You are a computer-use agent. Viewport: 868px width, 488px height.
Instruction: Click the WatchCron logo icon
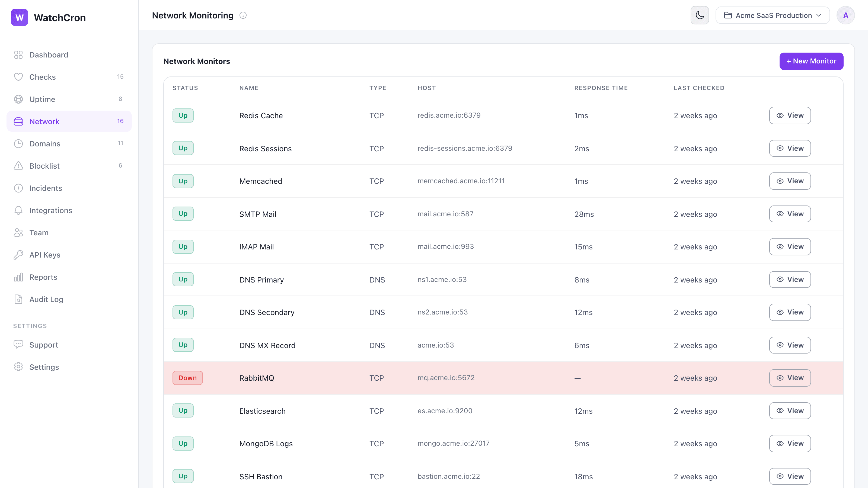[x=20, y=18]
